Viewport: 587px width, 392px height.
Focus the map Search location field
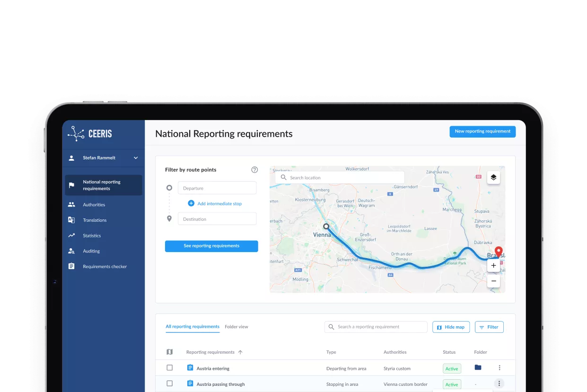pyautogui.click(x=340, y=178)
